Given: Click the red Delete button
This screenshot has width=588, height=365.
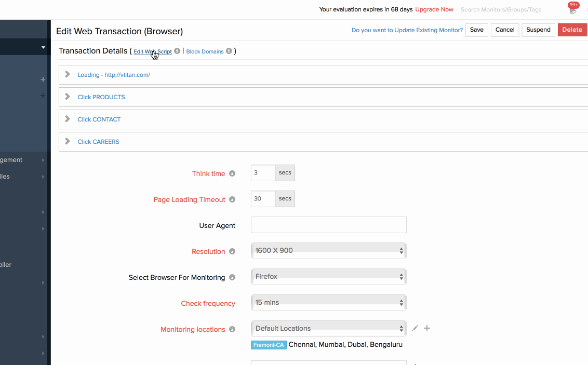Looking at the screenshot, I should click(572, 30).
